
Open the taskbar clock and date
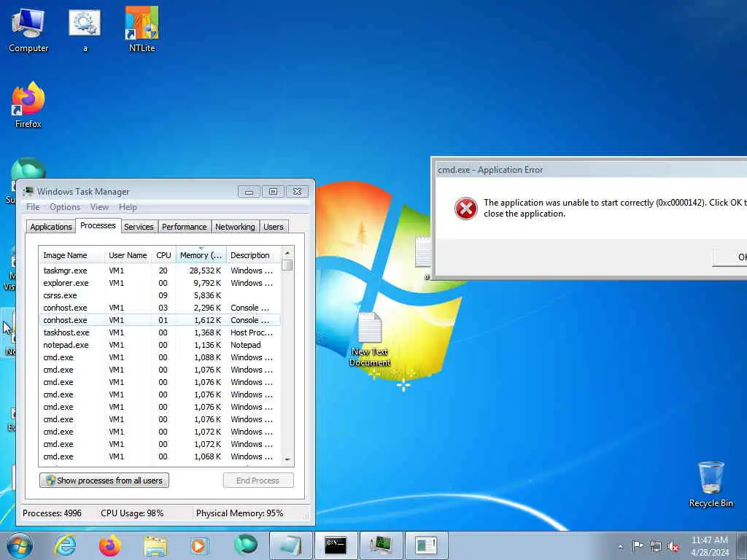point(710,545)
